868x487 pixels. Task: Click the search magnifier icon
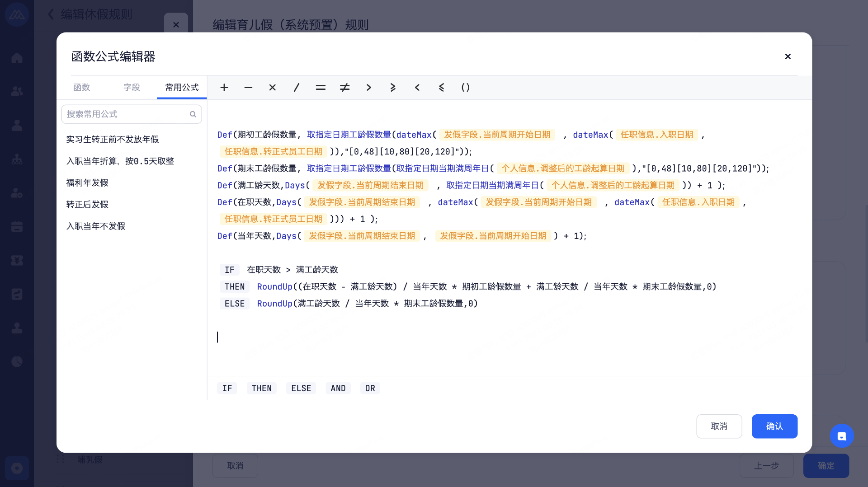coord(193,114)
